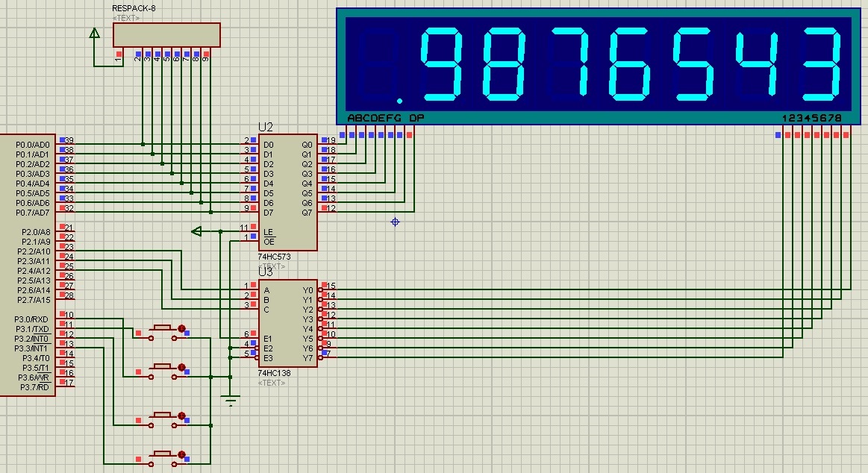Image resolution: width=868 pixels, height=473 pixels.
Task: Click the "<TEXT>" placeholder under RESPACK-8
Action: 126,18
